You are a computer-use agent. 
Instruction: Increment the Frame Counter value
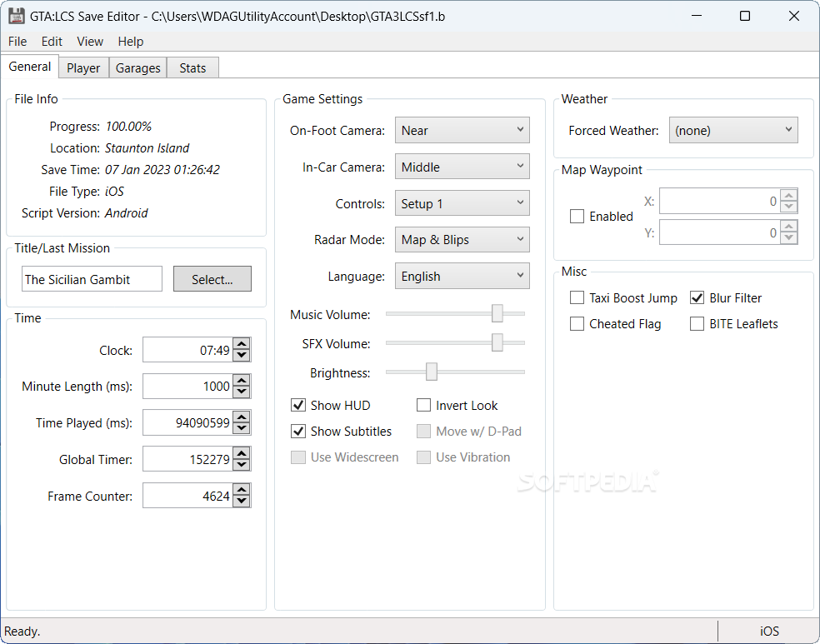pyautogui.click(x=242, y=490)
